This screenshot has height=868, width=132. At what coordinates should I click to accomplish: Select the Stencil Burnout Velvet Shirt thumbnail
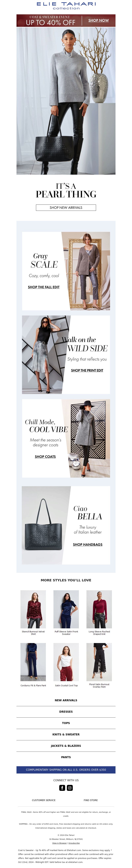point(33,609)
